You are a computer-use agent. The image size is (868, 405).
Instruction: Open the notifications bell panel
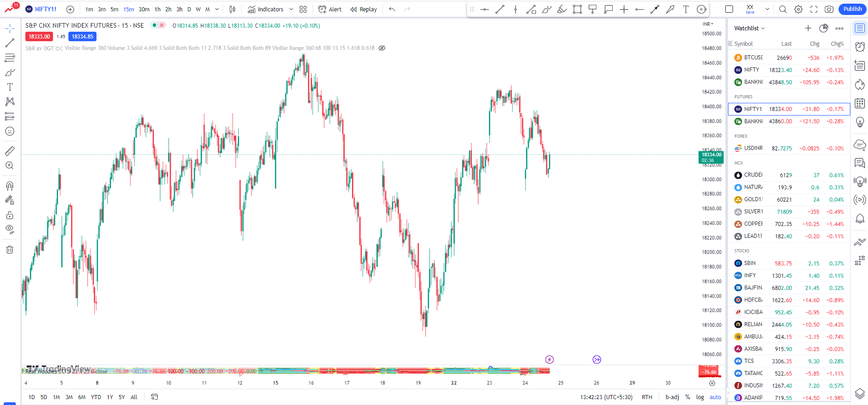(x=859, y=219)
